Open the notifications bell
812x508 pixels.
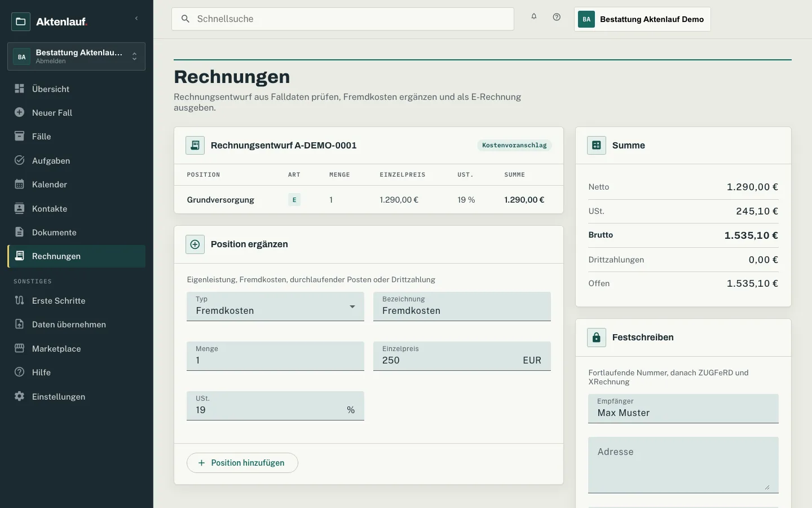534,17
